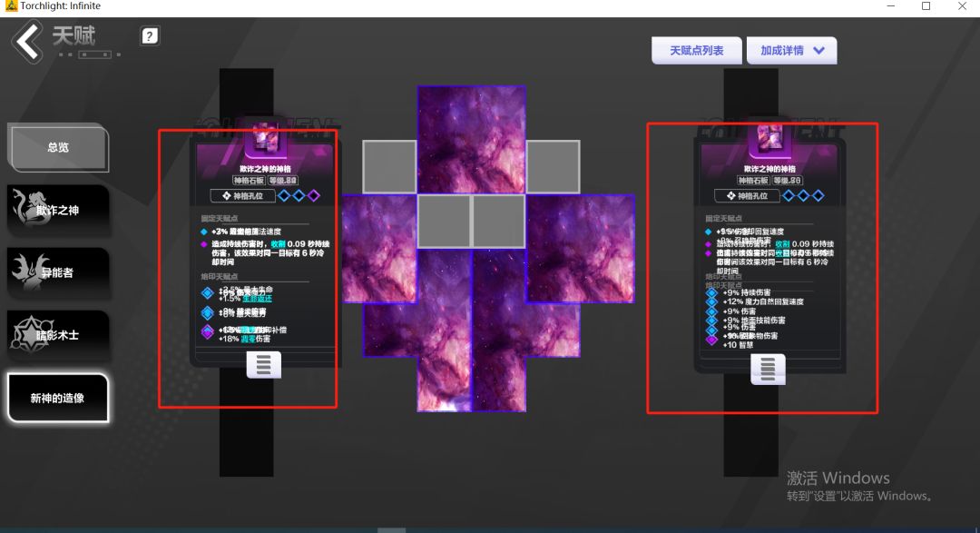Click the 神格石板 tag on the left card
Screen dimensions: 980x533
[x=249, y=181]
